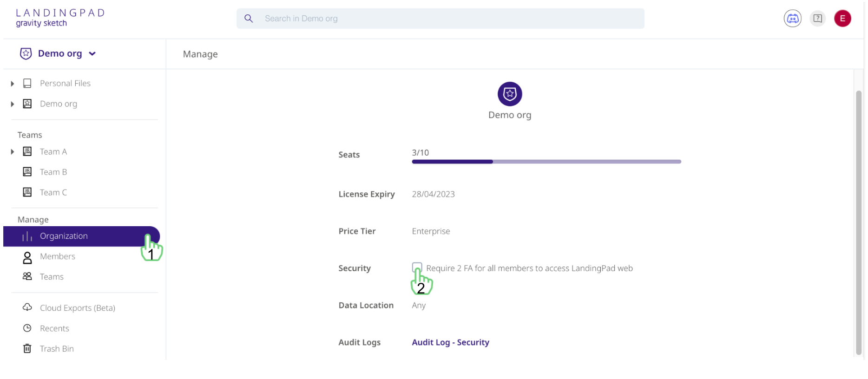Open the Trash Bin
The height and width of the screenshot is (379, 868).
pyautogui.click(x=57, y=349)
